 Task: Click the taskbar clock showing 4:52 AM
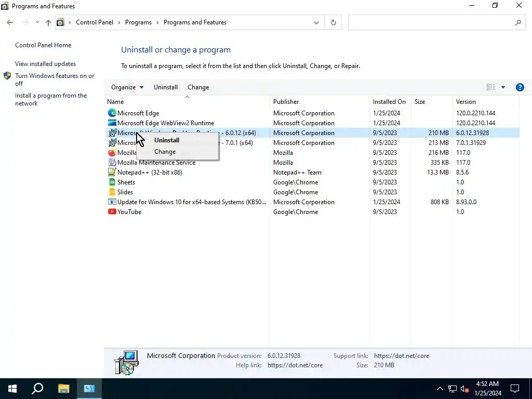pyautogui.click(x=487, y=389)
